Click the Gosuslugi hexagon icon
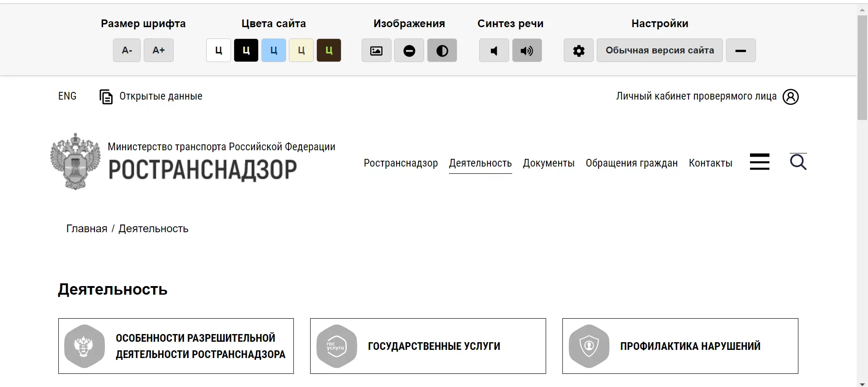Screen dimensions: 868x387 (336, 346)
